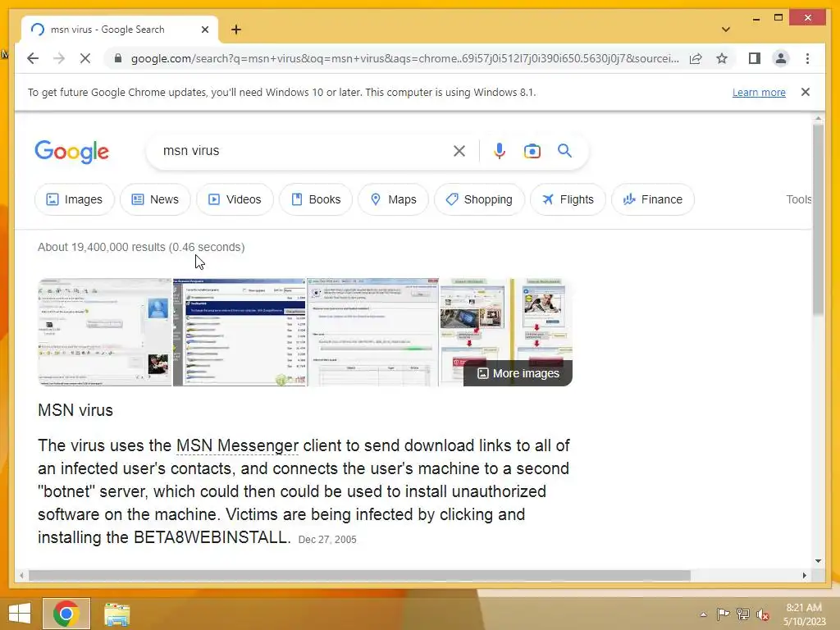Click the horizontal scrollbar thumb
The height and width of the screenshot is (630, 840).
tap(359, 575)
